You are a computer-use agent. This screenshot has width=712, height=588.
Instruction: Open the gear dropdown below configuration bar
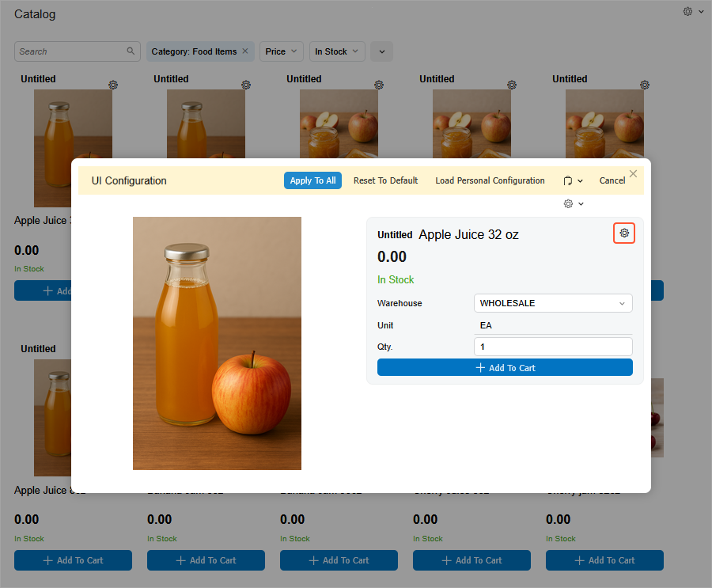point(574,203)
